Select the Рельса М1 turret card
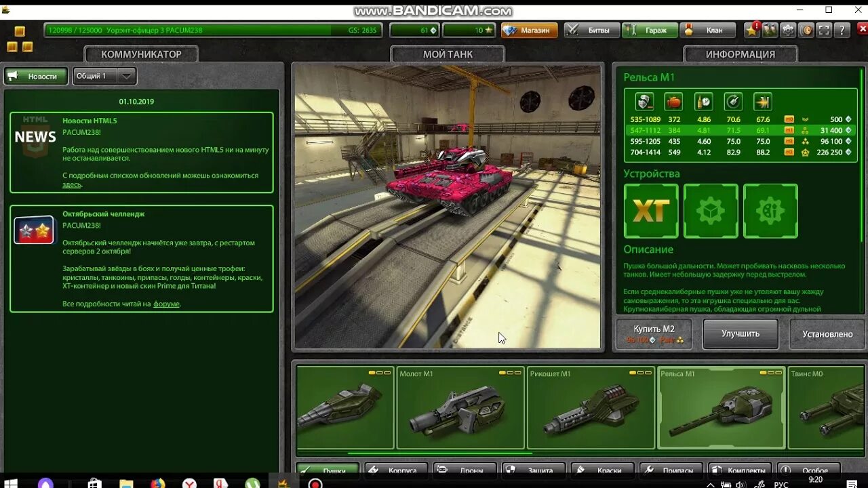This screenshot has height=488, width=868. click(x=721, y=408)
